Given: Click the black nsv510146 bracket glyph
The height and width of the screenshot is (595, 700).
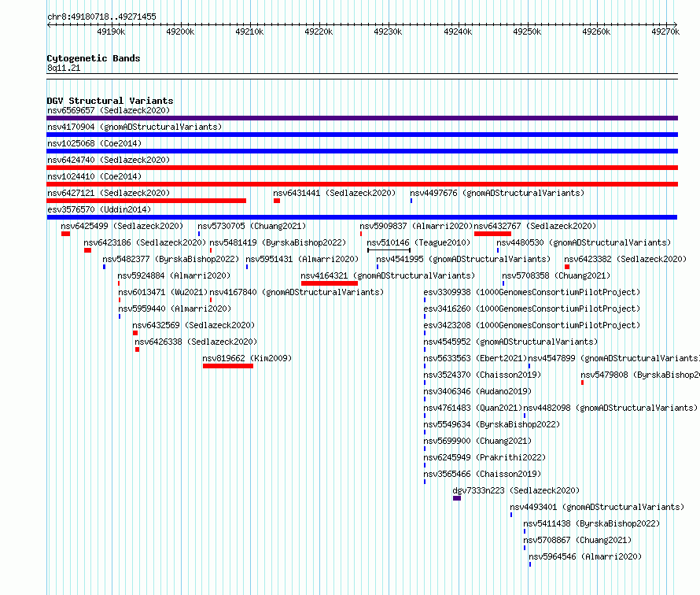Looking at the screenshot, I should tap(389, 250).
